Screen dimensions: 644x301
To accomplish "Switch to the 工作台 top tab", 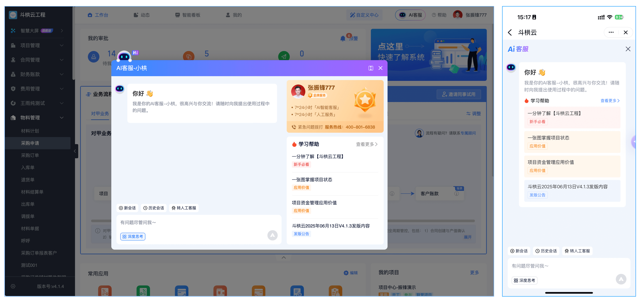I will point(98,15).
